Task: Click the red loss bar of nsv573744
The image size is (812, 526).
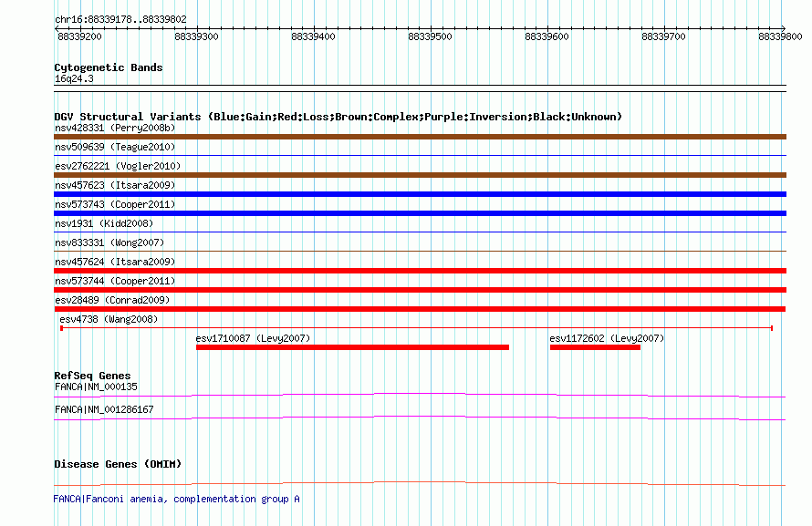Action: (x=420, y=290)
